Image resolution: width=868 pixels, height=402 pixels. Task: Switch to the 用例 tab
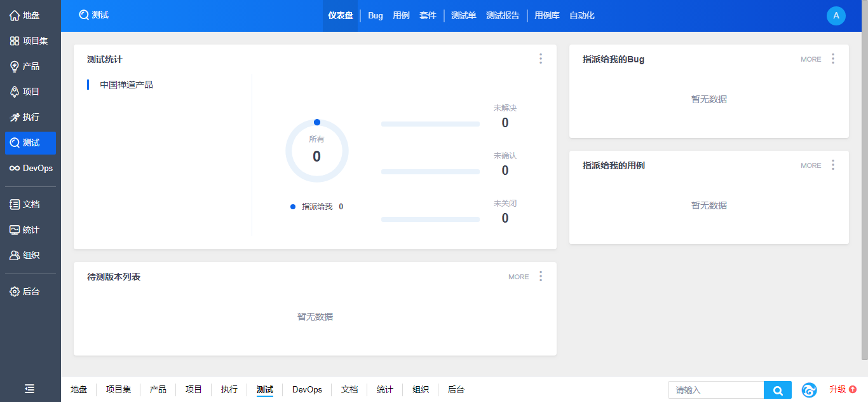click(401, 16)
